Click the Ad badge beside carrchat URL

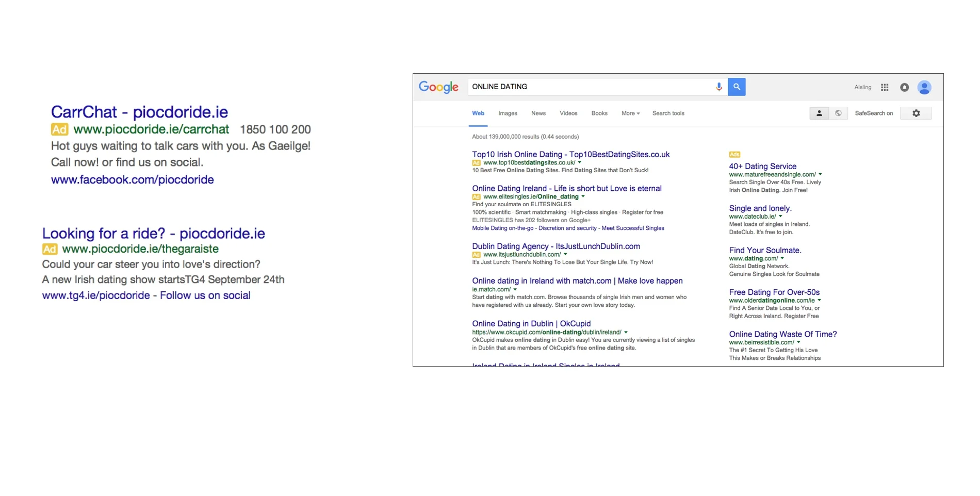pos(59,129)
